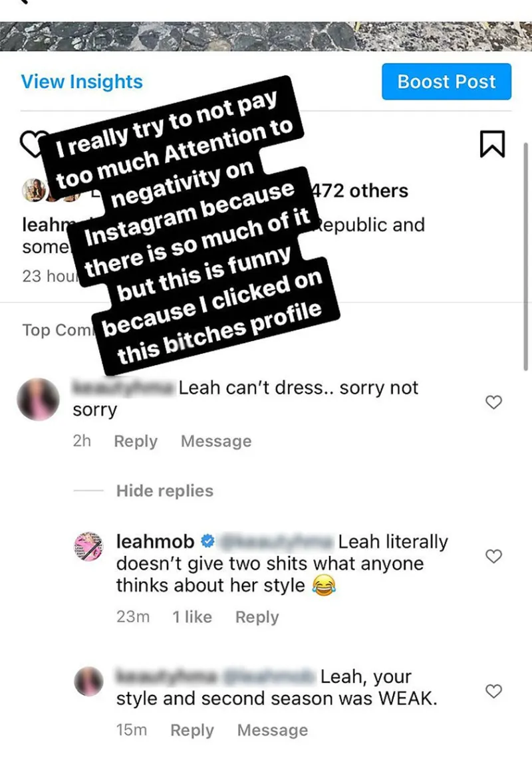Viewport: 532px width, 758px height.
Task: Click the leahmob username in the reply
Action: click(156, 541)
